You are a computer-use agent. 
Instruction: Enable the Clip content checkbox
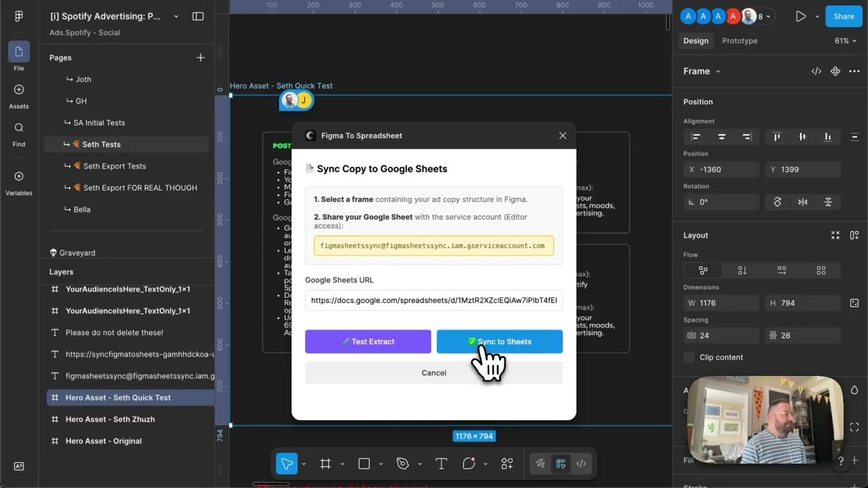[x=689, y=357]
